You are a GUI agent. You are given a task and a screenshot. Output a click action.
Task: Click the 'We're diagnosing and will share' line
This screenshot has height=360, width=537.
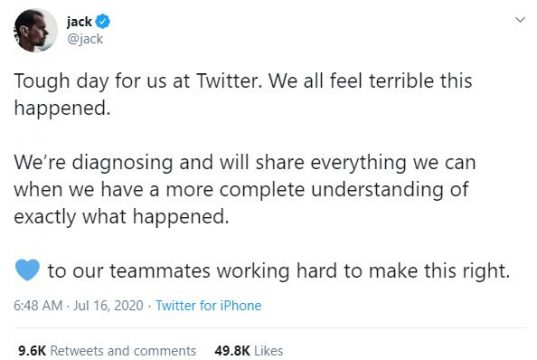coord(245,163)
